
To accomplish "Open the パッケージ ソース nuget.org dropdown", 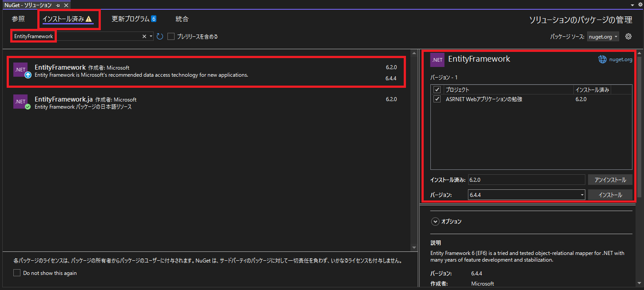I will (603, 37).
